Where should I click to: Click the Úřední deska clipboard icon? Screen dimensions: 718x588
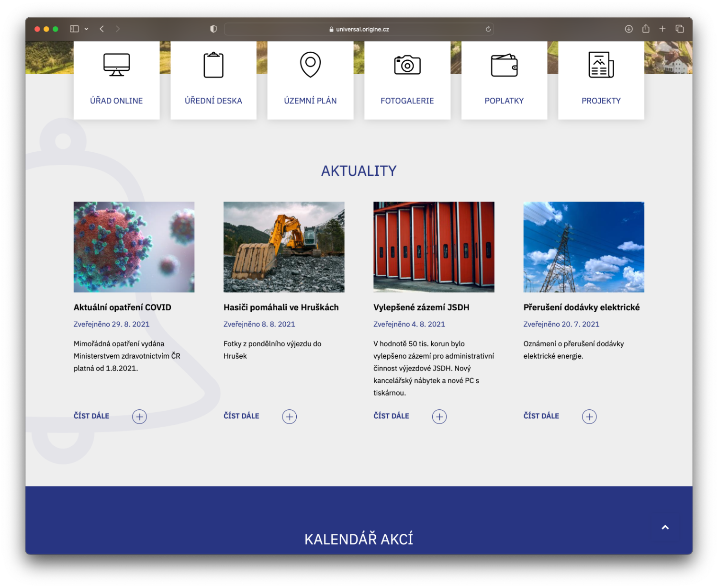coord(213,65)
